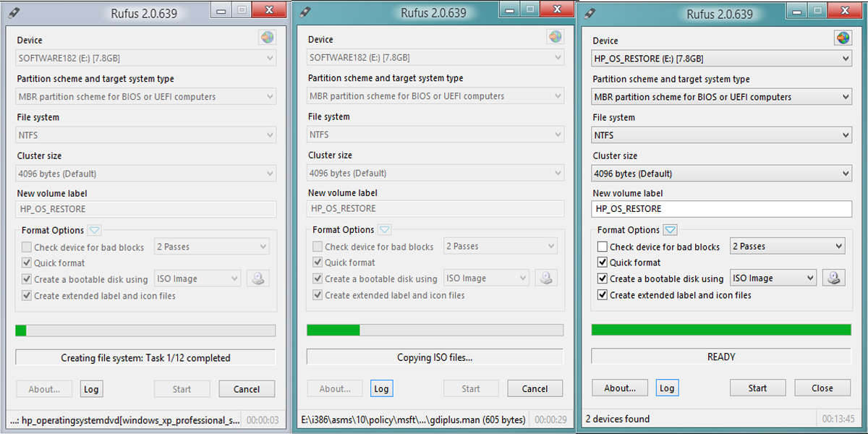Toggle extended label and icon files in middle window
868x434 pixels.
[x=318, y=295]
